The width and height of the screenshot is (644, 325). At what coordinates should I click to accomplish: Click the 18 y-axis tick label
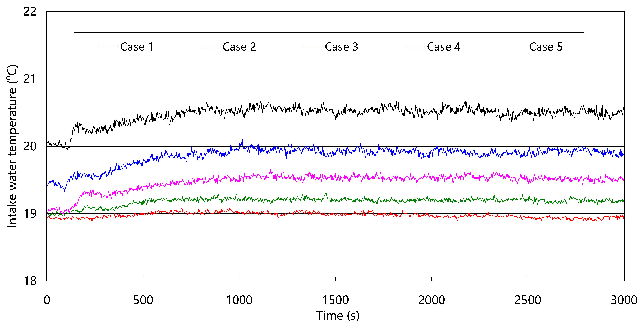point(30,281)
